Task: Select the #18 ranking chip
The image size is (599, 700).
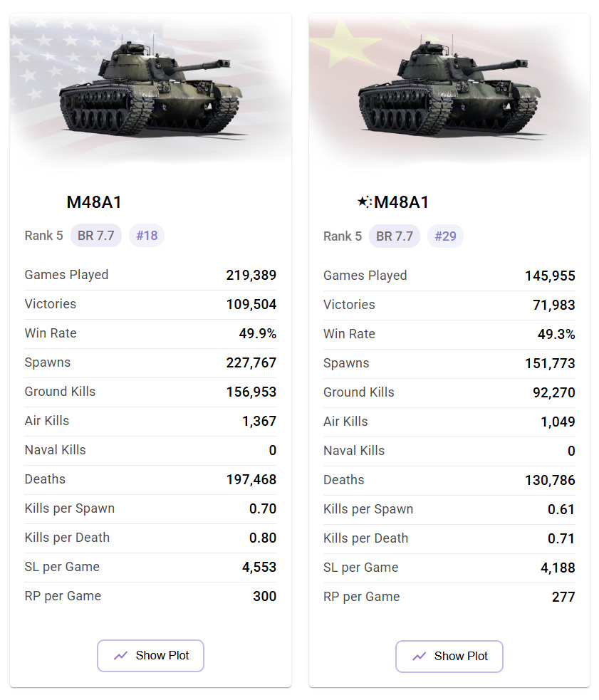Action: pyautogui.click(x=147, y=236)
